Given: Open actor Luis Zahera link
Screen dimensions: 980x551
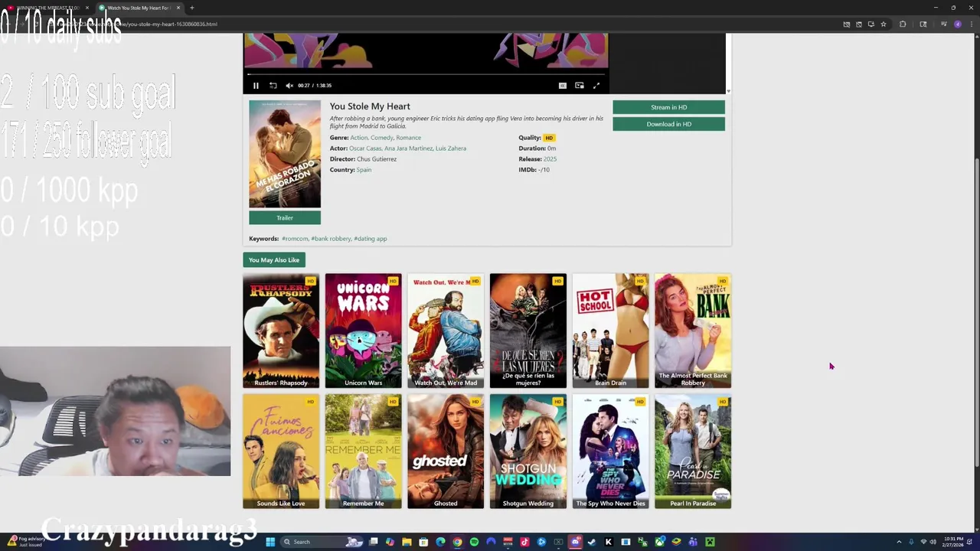Looking at the screenshot, I should pyautogui.click(x=451, y=148).
